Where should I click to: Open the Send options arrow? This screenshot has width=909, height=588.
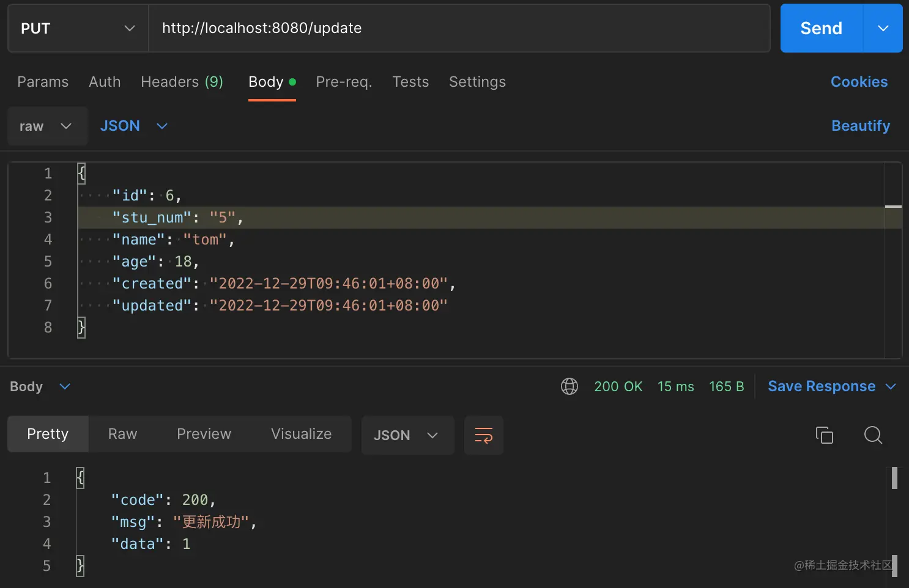pos(883,28)
